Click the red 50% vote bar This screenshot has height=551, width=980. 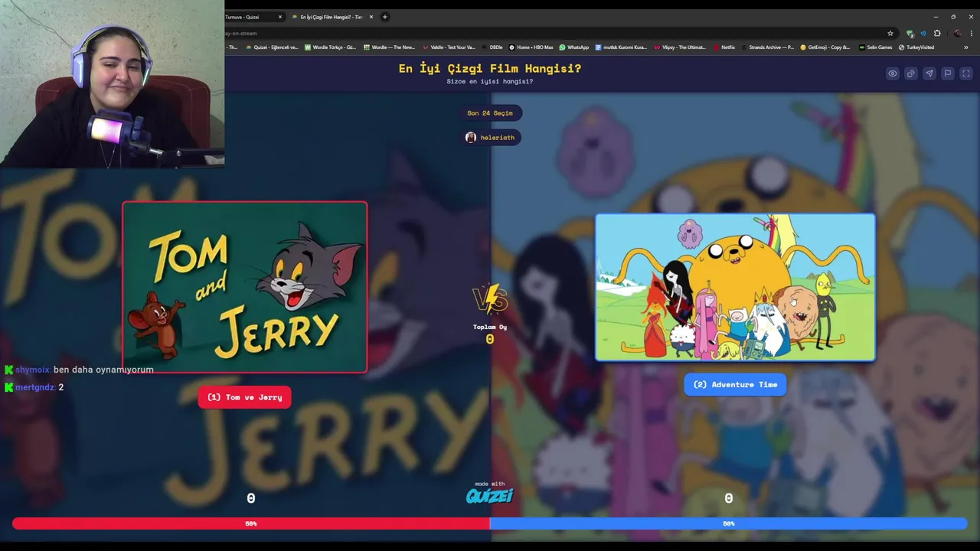[251, 523]
